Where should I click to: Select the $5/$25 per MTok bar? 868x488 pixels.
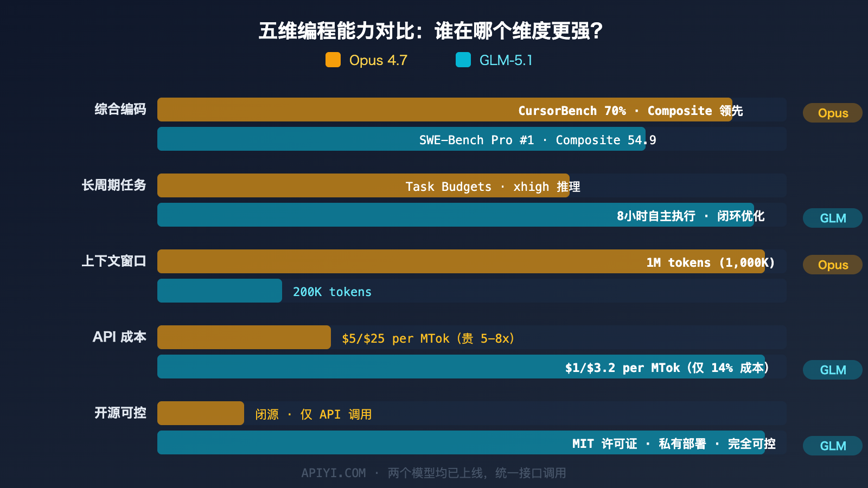[244, 337]
